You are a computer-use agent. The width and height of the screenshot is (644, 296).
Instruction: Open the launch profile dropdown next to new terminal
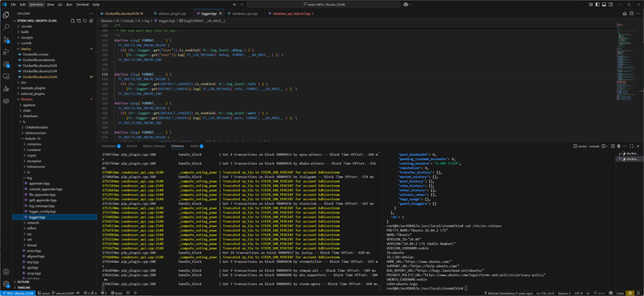(607, 146)
